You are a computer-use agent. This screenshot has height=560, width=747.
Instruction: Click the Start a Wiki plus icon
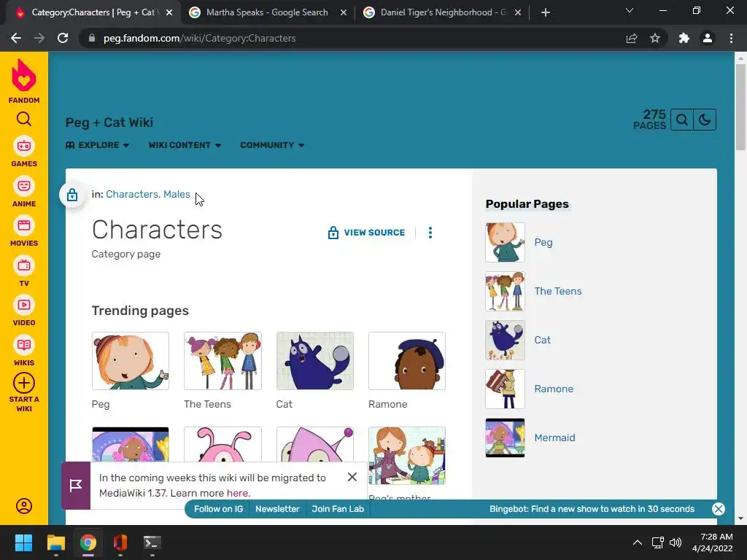tap(24, 383)
